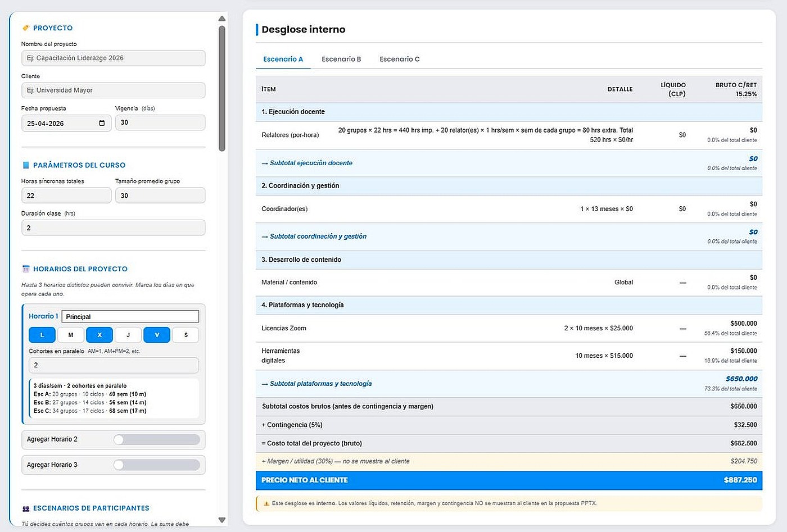
Task: Click the Herramientas digitales item
Action: coord(281,356)
